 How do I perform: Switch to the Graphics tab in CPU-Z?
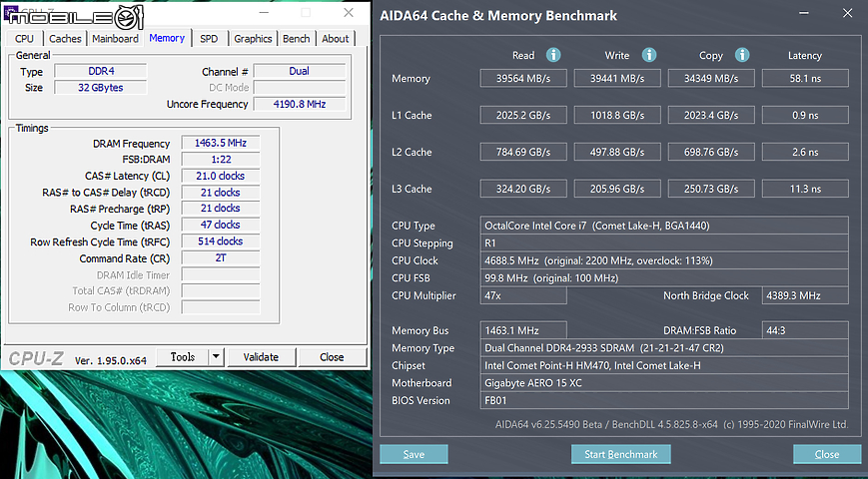click(x=253, y=39)
